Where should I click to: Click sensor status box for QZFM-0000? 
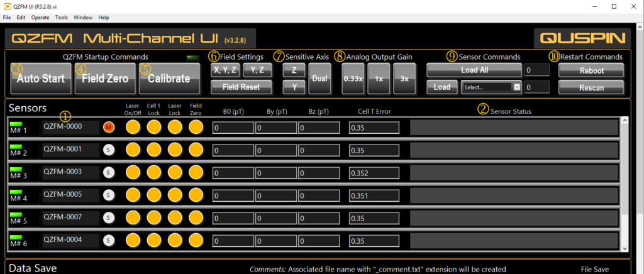[x=514, y=128]
